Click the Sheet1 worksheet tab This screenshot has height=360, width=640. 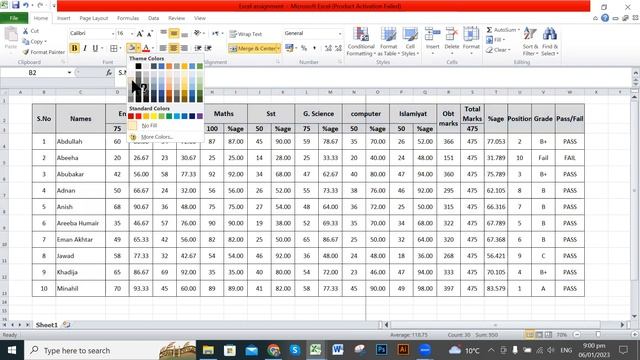pyautogui.click(x=47, y=324)
